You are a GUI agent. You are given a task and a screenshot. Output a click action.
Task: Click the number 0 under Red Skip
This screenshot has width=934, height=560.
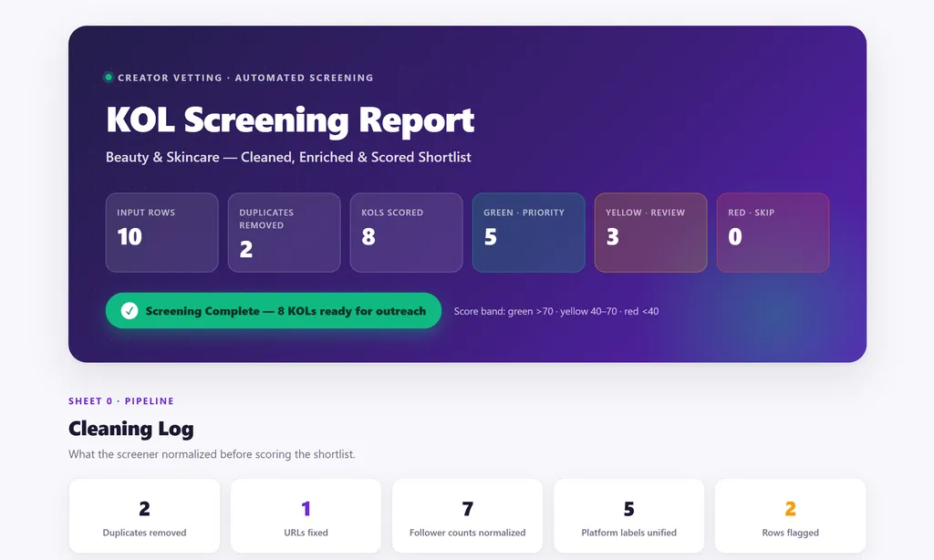click(x=735, y=237)
